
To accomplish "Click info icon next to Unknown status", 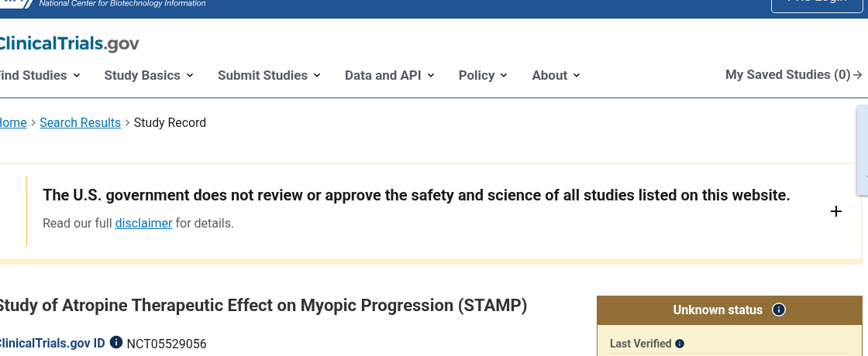I will point(778,310).
